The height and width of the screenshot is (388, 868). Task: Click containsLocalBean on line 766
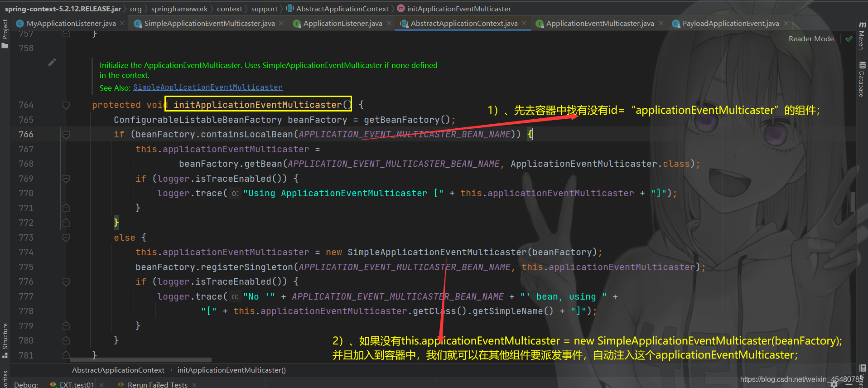pos(247,134)
